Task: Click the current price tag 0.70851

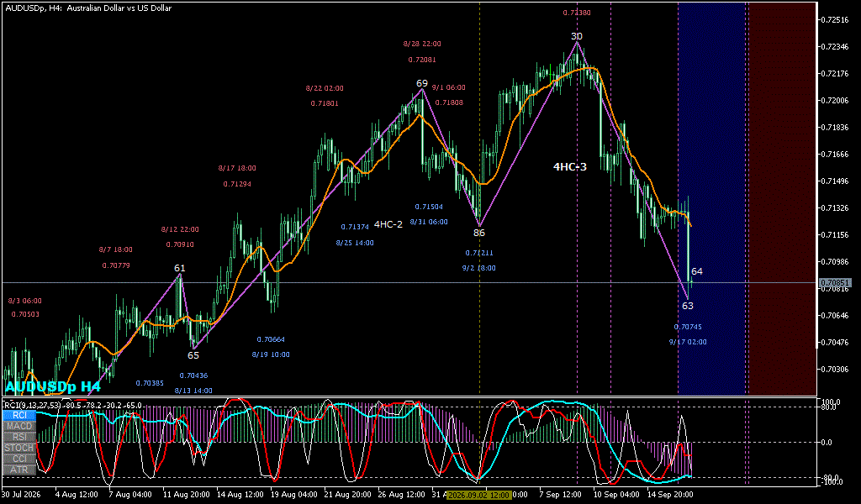Action: pyautogui.click(x=835, y=283)
